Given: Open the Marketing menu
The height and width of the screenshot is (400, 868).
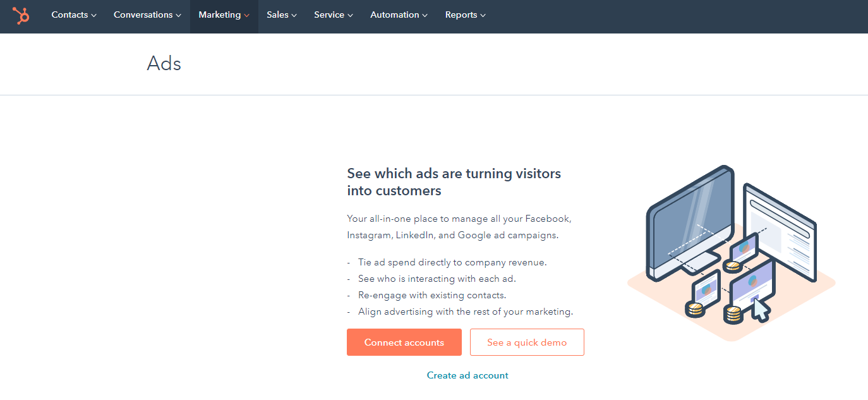Looking at the screenshot, I should [x=224, y=15].
